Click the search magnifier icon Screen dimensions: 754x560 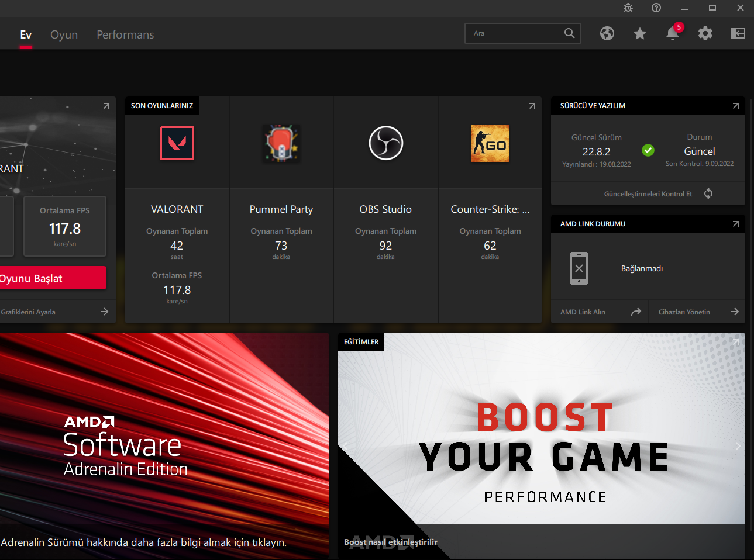569,33
